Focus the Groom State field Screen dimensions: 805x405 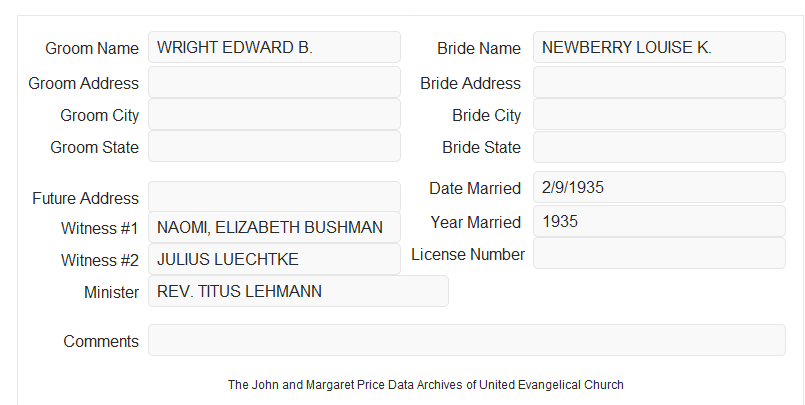click(274, 146)
